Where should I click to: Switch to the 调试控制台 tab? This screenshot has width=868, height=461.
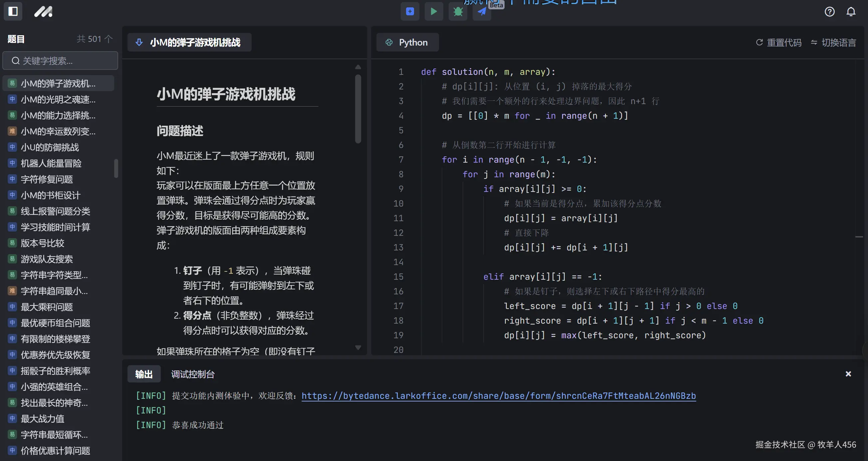coord(193,374)
